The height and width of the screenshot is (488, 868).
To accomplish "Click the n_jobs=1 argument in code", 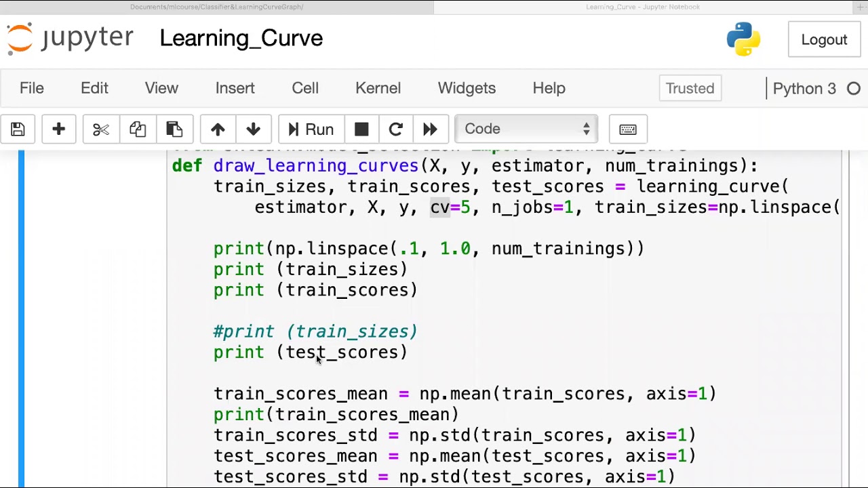I will [x=532, y=207].
